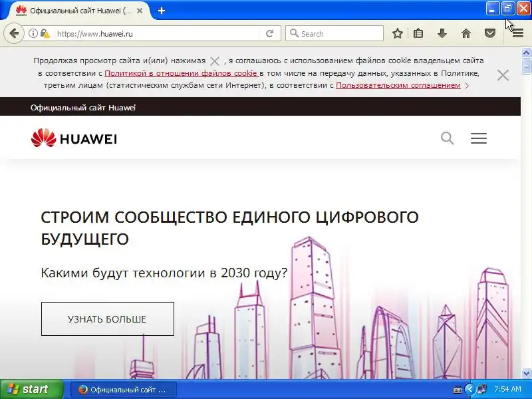
Task: Restore down the Firefox window
Action: pos(508,9)
